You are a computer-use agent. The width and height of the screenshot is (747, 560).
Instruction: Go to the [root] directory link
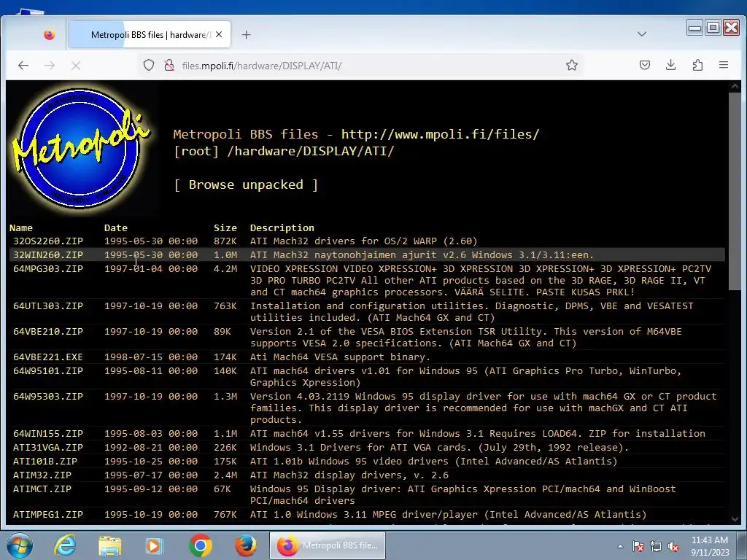(196, 151)
